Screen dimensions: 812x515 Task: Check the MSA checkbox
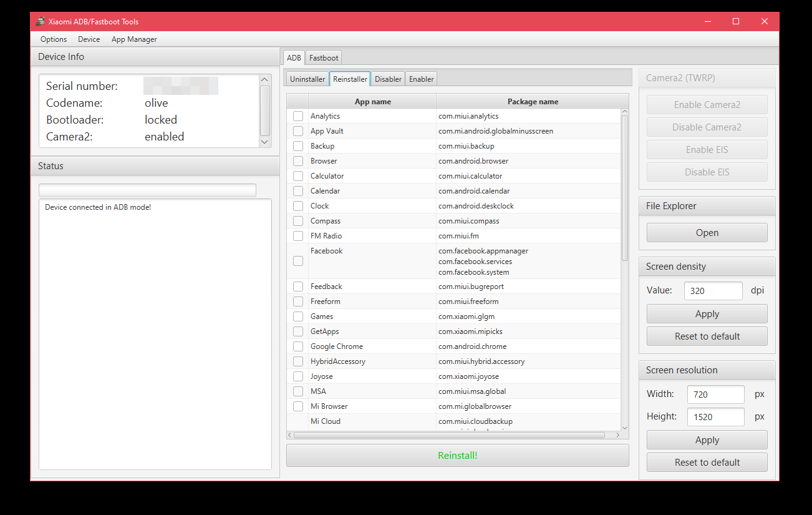[298, 391]
